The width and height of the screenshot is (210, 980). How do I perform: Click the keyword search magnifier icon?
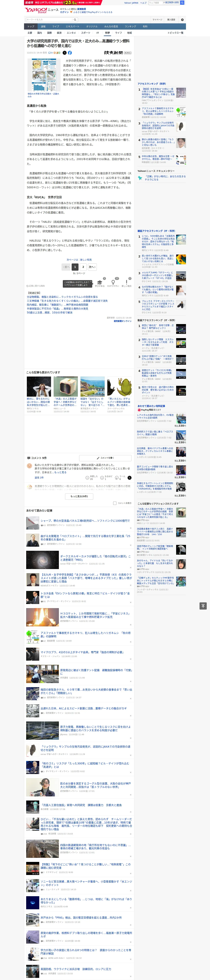click(75, 19)
